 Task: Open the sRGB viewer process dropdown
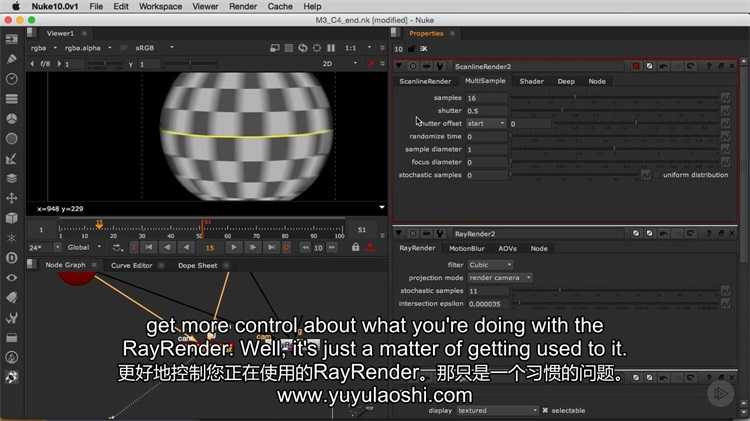point(154,48)
